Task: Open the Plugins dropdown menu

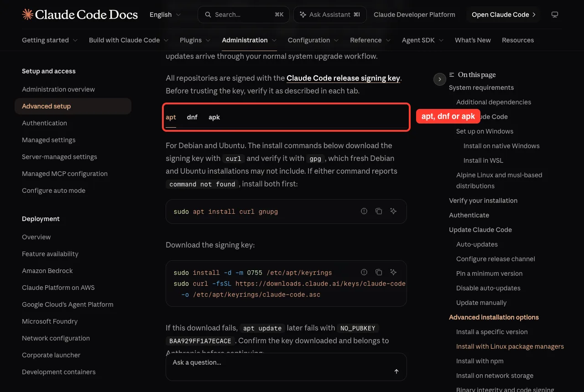Action: click(195, 40)
